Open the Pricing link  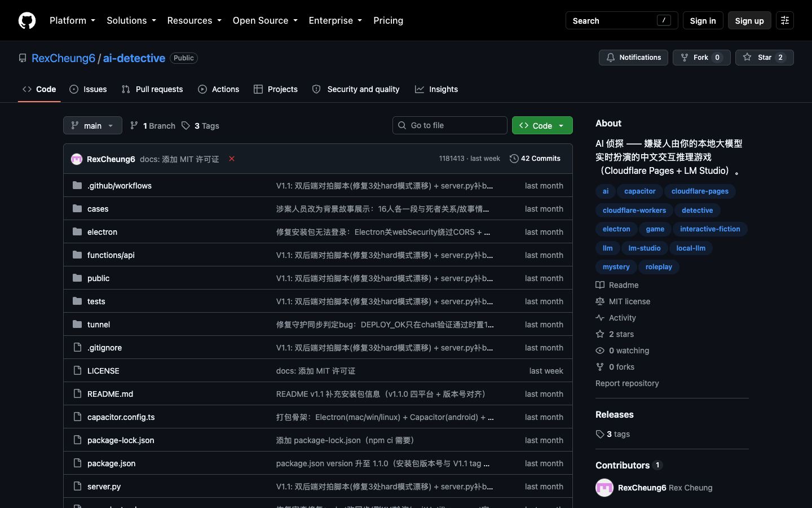(389, 20)
